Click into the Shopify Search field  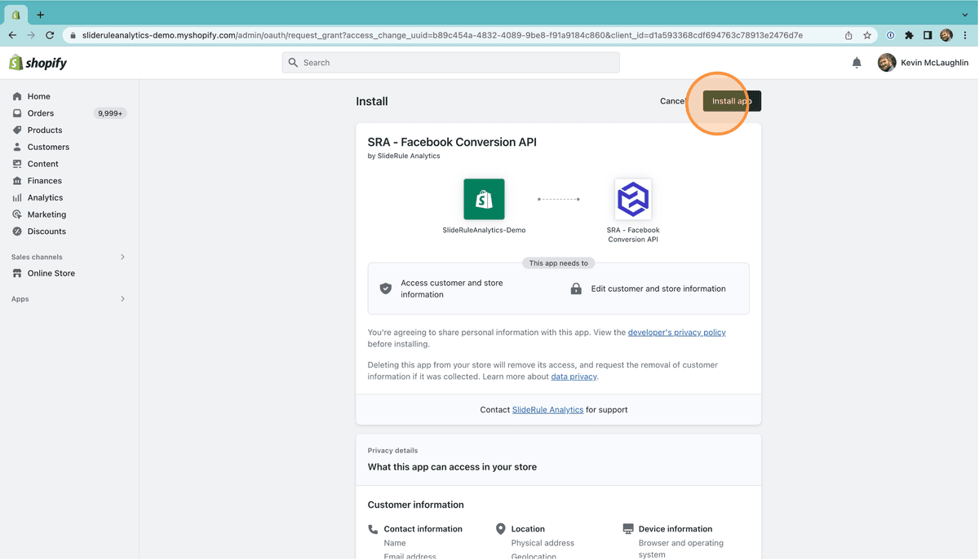point(451,63)
